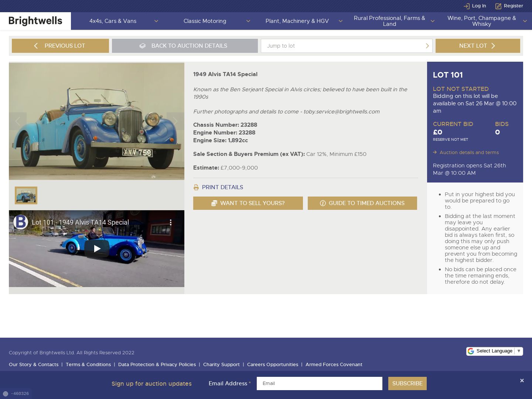
Task: Open the Select Language dropdown
Action: 495,351
